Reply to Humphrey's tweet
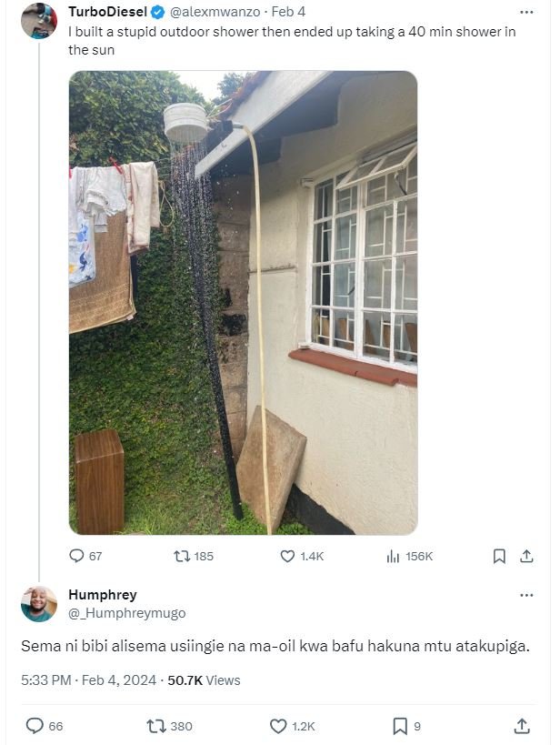560x745 pixels. (x=34, y=725)
